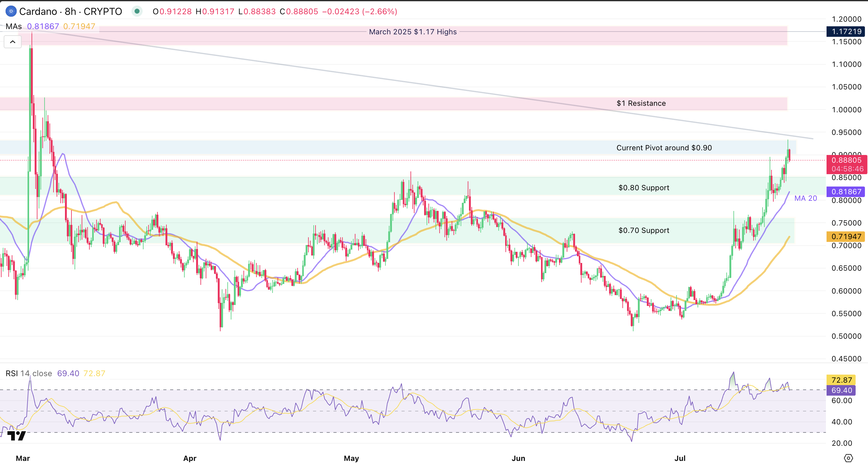Click the Jul label on time axis
This screenshot has height=464, width=868.
pos(680,458)
